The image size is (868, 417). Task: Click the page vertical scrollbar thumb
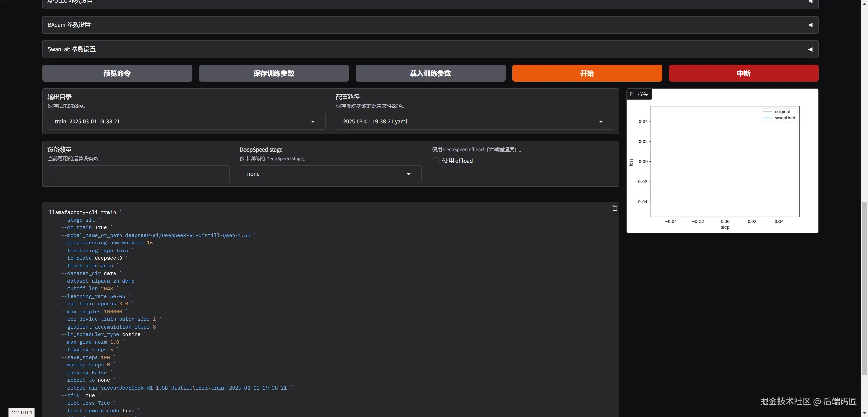point(864,288)
